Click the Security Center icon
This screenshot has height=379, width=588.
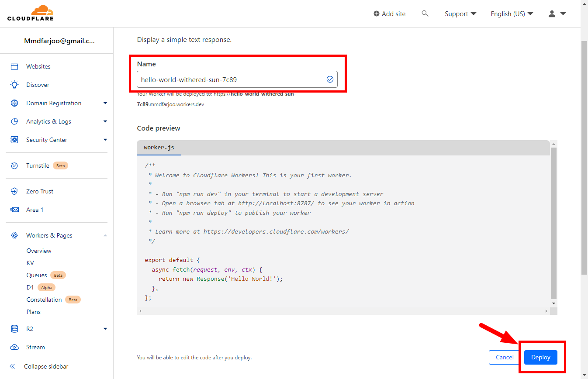[14, 140]
